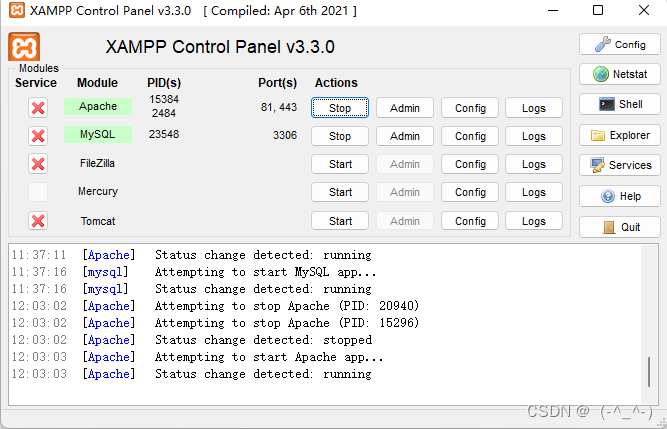Open Explorer folder button
Screen dimensions: 667x429
pos(620,135)
